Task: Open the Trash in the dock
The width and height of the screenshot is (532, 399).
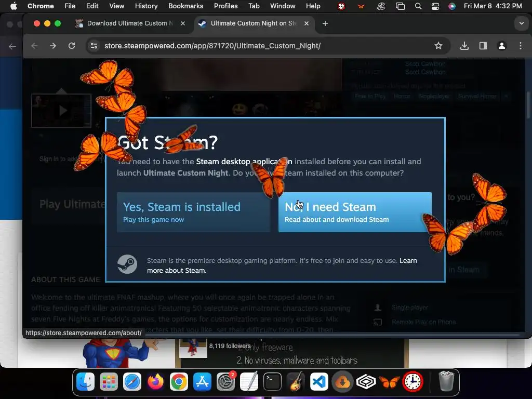Action: point(446,382)
